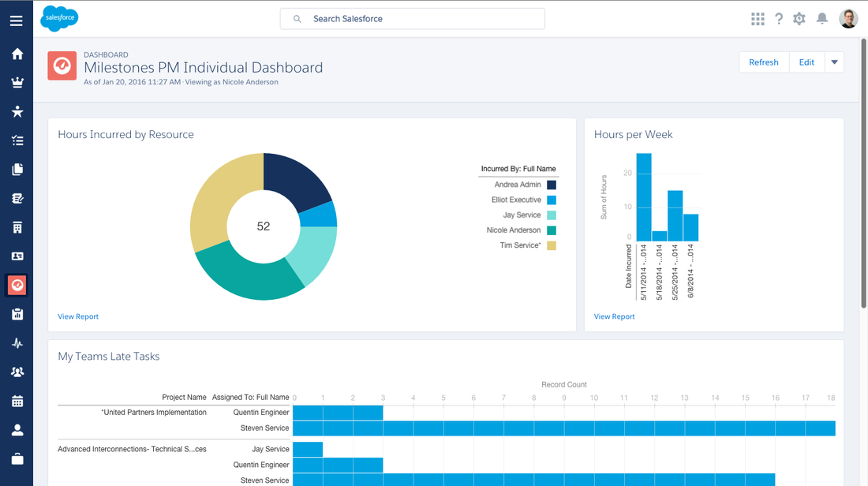Viewport: 868px width, 486px height.
Task: Click the My Teams Late Tasks title
Action: 109,357
